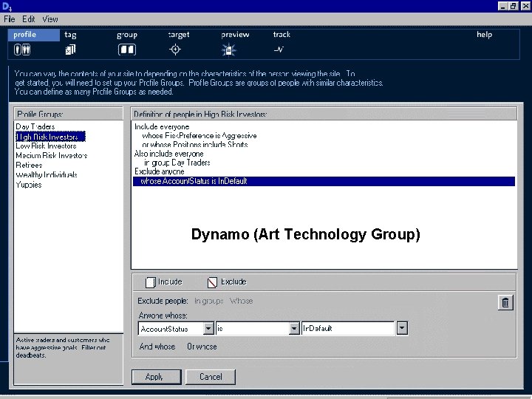This screenshot has width=532, height=399.
Task: Expand the 'is' operator dropdown
Action: point(294,328)
